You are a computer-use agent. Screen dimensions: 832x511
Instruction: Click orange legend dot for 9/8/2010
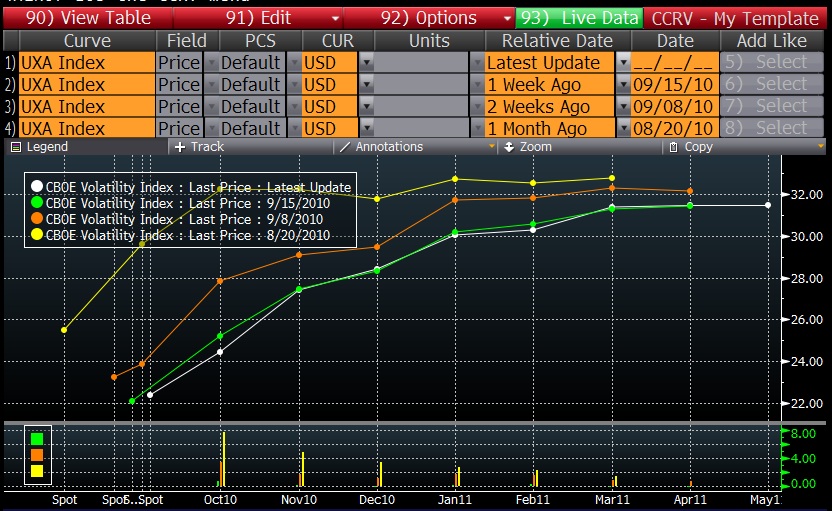tap(37, 218)
